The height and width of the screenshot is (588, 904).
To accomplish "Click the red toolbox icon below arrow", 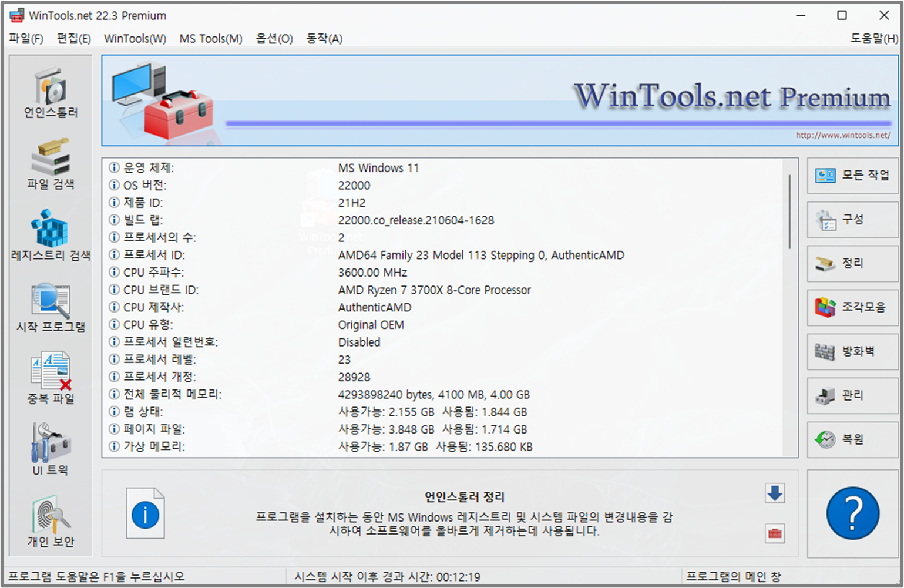I will tap(775, 533).
